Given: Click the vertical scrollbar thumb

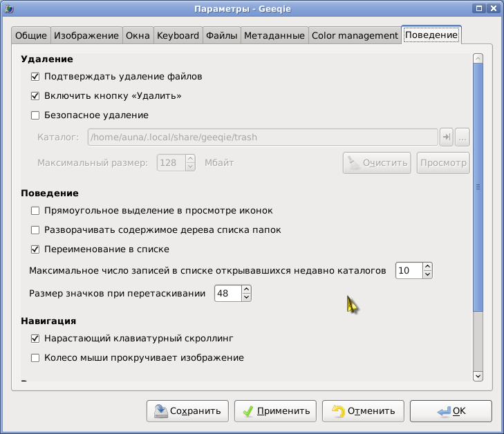Looking at the screenshot, I should point(478,187).
